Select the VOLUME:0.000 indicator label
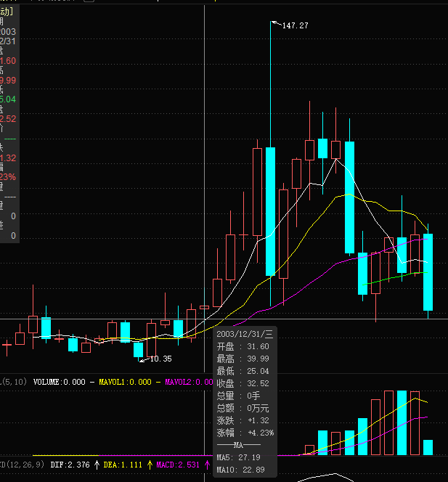The width and height of the screenshot is (448, 482). pos(59,381)
